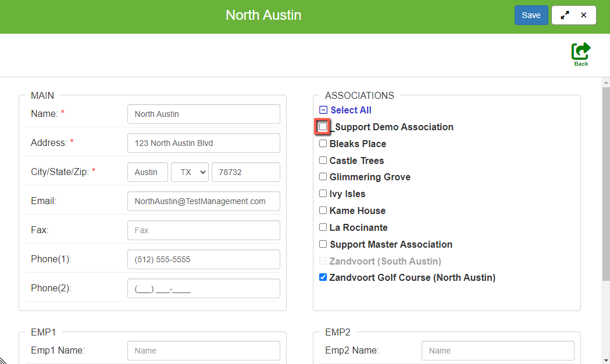Click the Ivy Isles label text
Viewport: 610px width, 364px height.
[347, 194]
